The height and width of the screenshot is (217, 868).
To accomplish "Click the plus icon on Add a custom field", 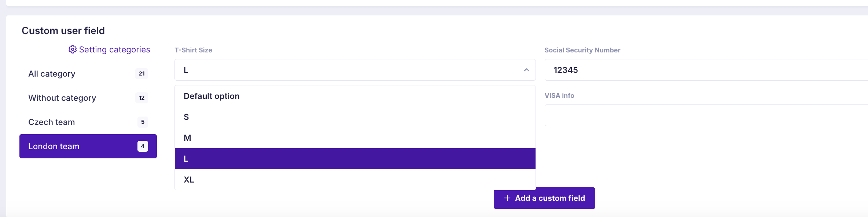I will (507, 198).
